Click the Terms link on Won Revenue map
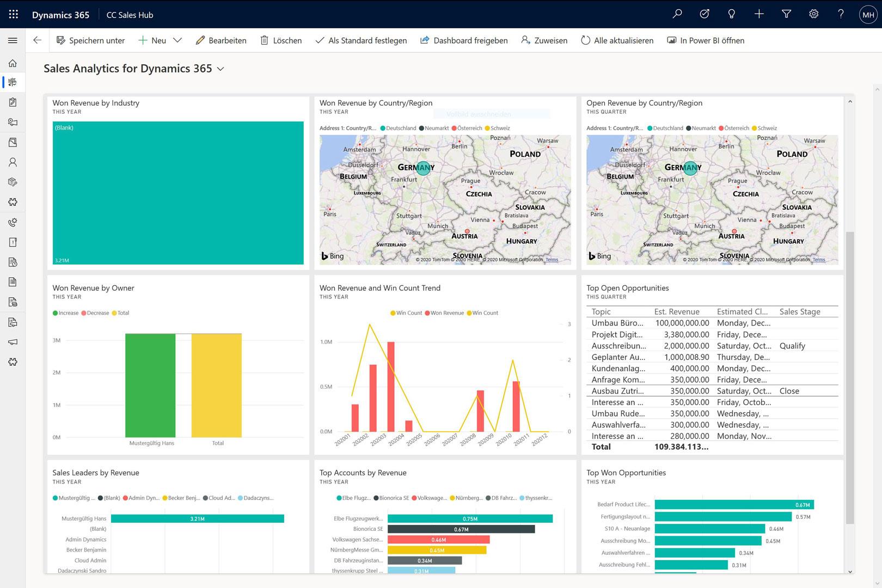Screen dimensions: 882x588 (x=552, y=260)
